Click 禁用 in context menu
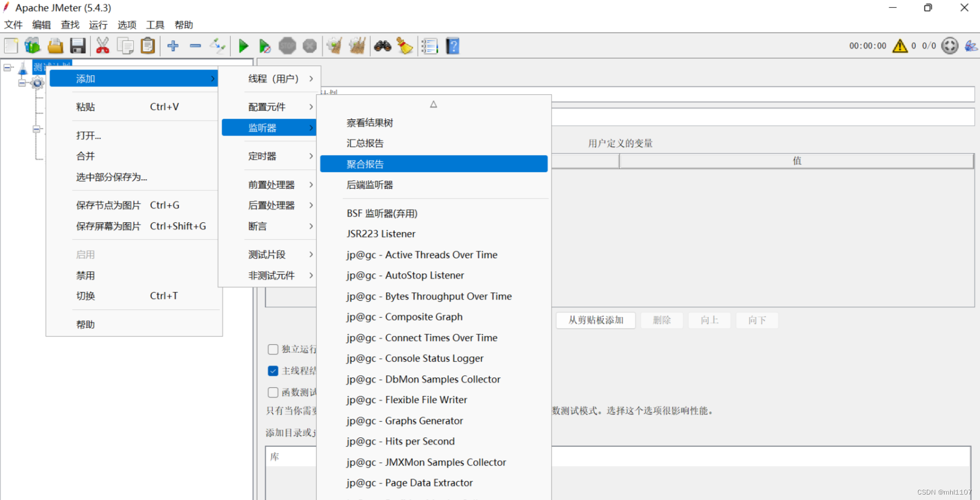This screenshot has width=980, height=500. pos(133,276)
